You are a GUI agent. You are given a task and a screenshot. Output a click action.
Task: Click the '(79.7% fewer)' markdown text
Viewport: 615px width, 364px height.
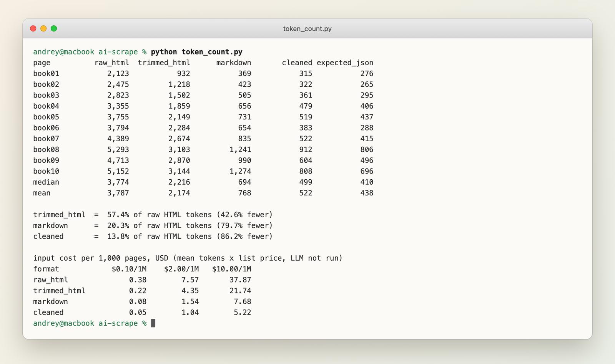coord(244,225)
